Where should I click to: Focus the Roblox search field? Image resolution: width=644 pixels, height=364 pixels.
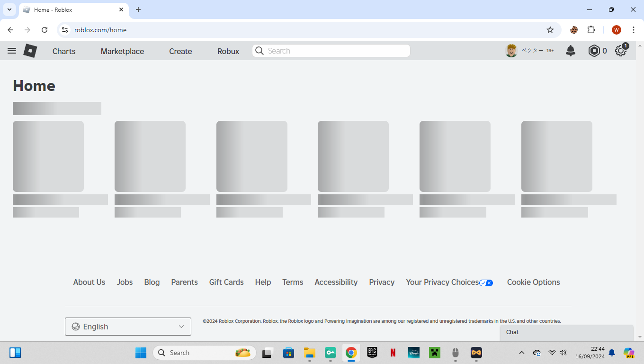331,51
